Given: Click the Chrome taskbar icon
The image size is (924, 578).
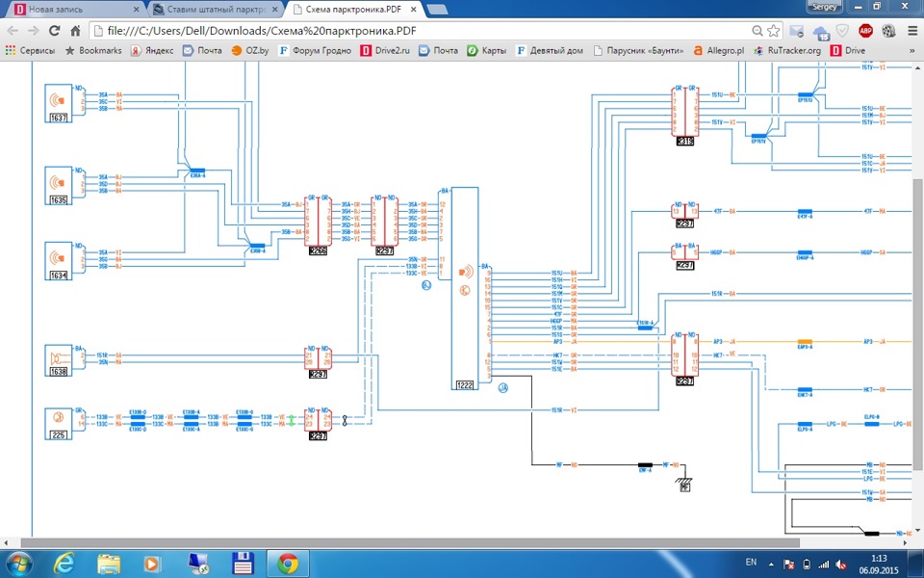Looking at the screenshot, I should click(288, 564).
